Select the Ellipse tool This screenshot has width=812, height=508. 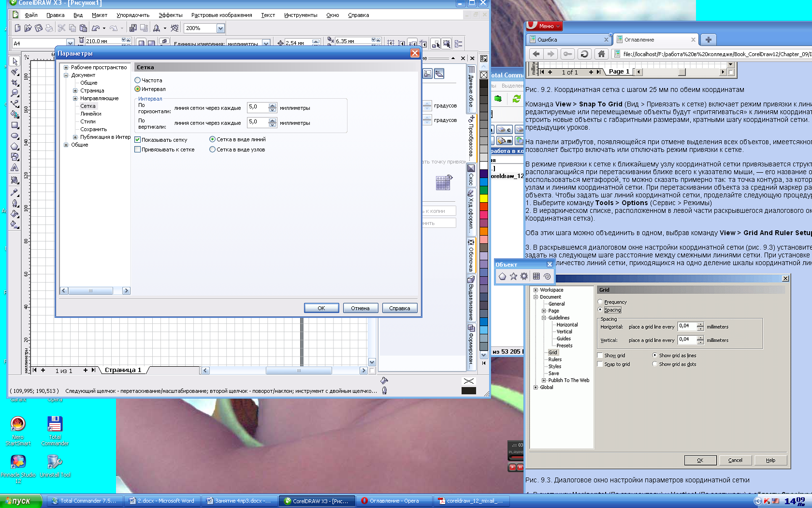14,135
